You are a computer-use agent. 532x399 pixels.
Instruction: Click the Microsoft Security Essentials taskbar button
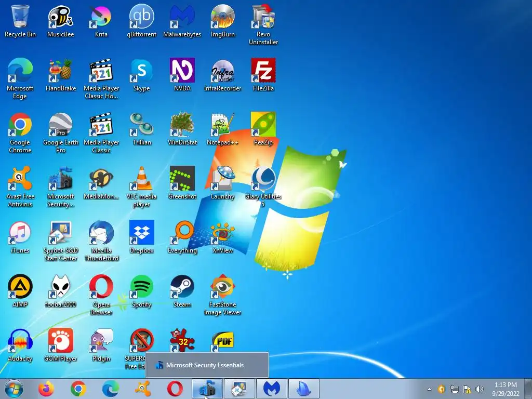[x=207, y=389]
